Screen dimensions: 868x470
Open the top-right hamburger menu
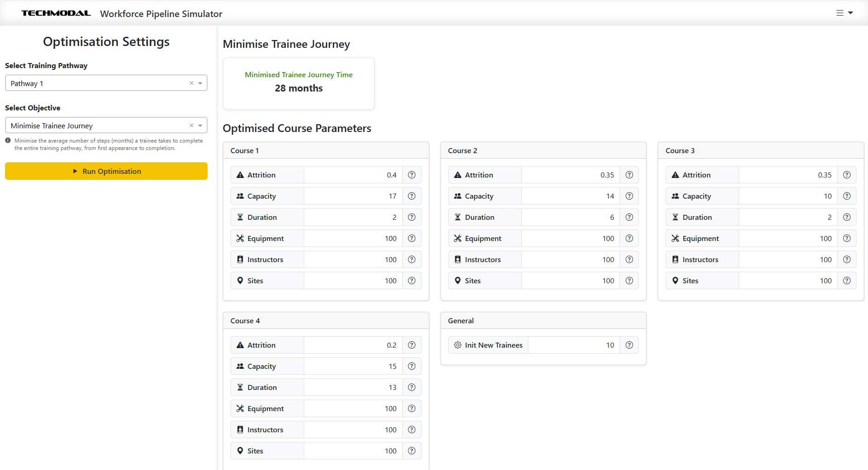pyautogui.click(x=844, y=13)
